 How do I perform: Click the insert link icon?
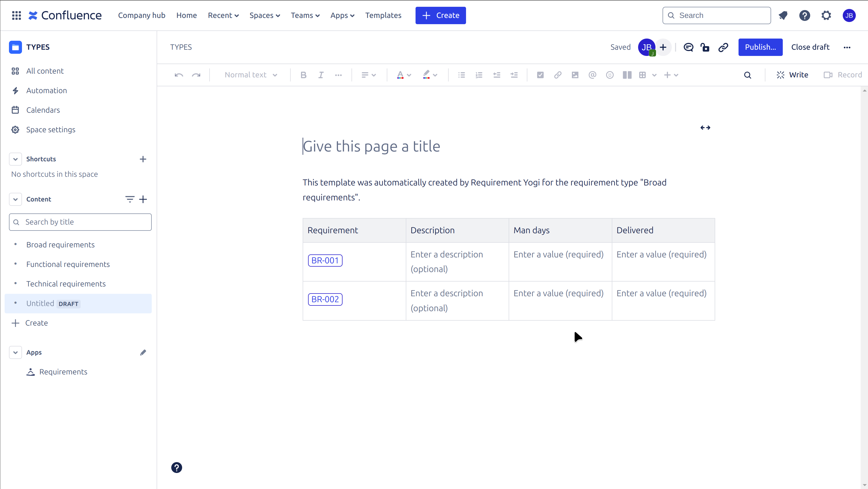point(557,75)
